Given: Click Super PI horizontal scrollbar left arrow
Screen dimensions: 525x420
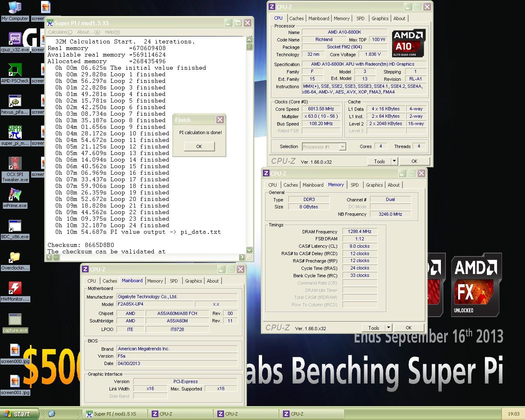Looking at the screenshot, I should [x=50, y=257].
